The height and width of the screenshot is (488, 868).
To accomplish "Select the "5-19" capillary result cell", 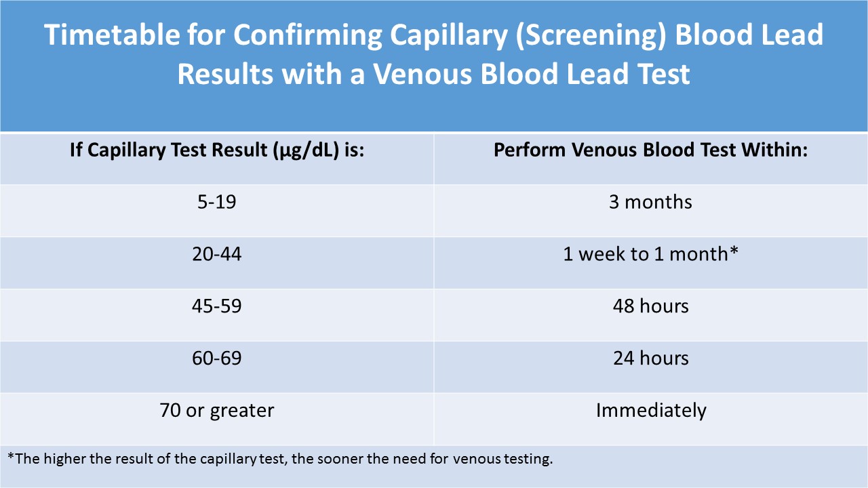I will click(217, 202).
